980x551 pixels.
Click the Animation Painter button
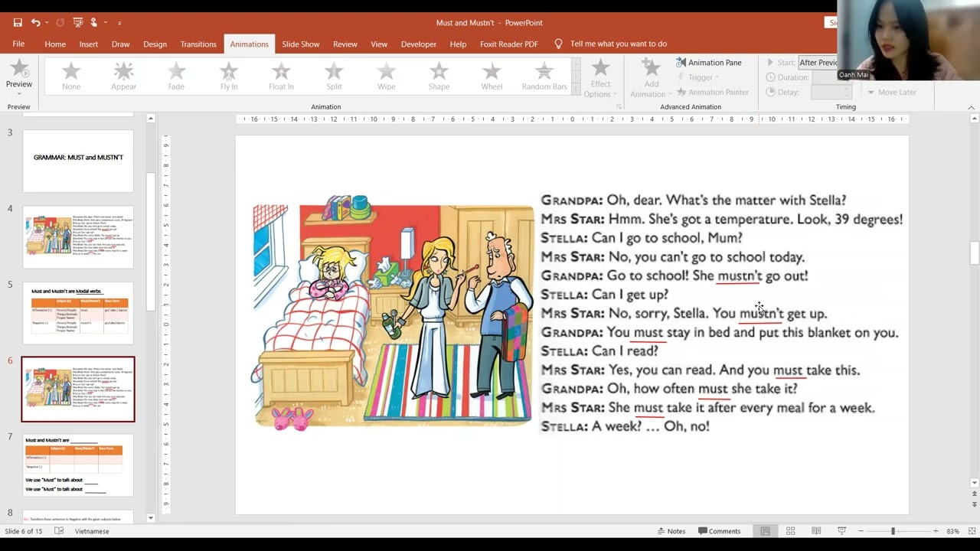[x=712, y=92]
